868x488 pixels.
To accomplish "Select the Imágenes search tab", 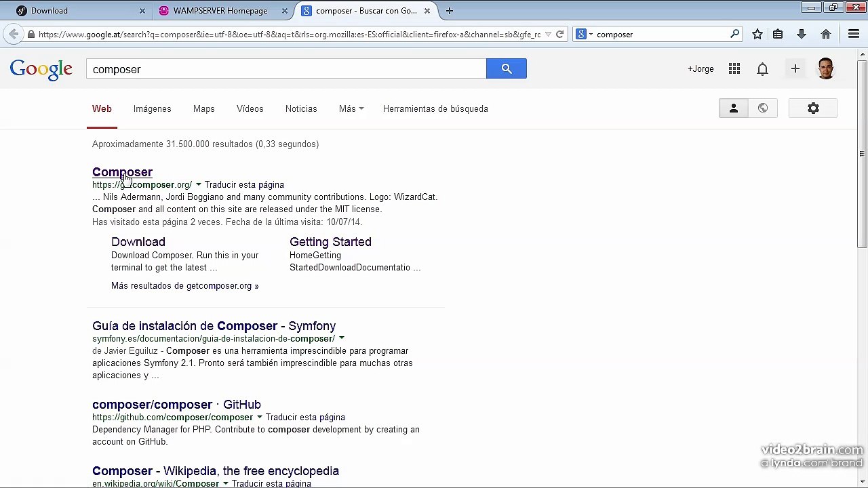I will click(x=152, y=108).
